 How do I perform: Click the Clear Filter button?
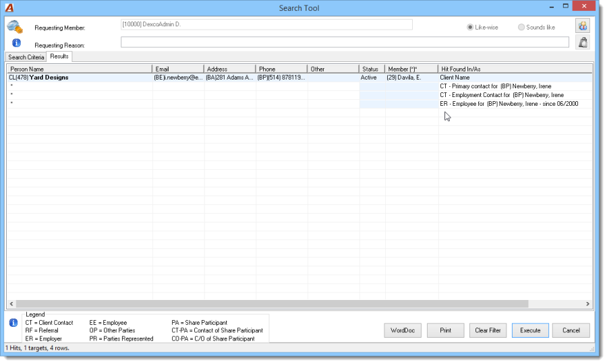[488, 330]
